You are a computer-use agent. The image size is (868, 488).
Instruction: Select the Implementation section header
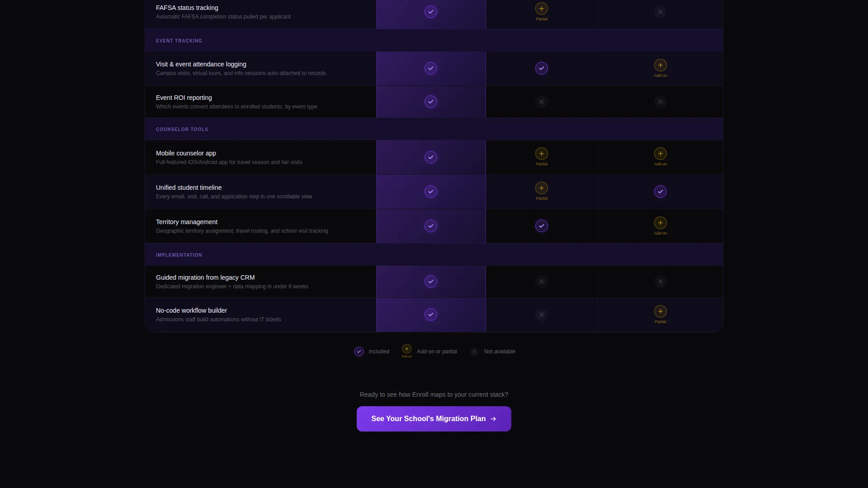point(434,255)
